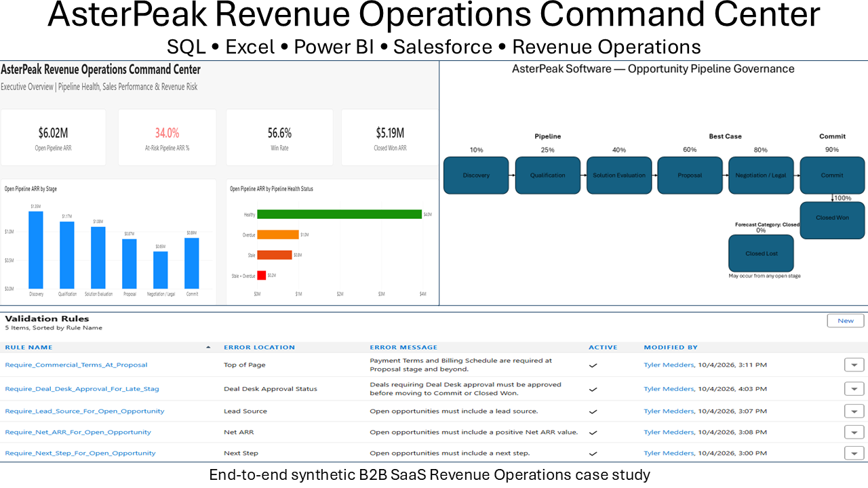This screenshot has width=868, height=488.
Task: Open the Require_Deal_Desk_Approval_For_Late_Stag rule
Action: point(82,389)
